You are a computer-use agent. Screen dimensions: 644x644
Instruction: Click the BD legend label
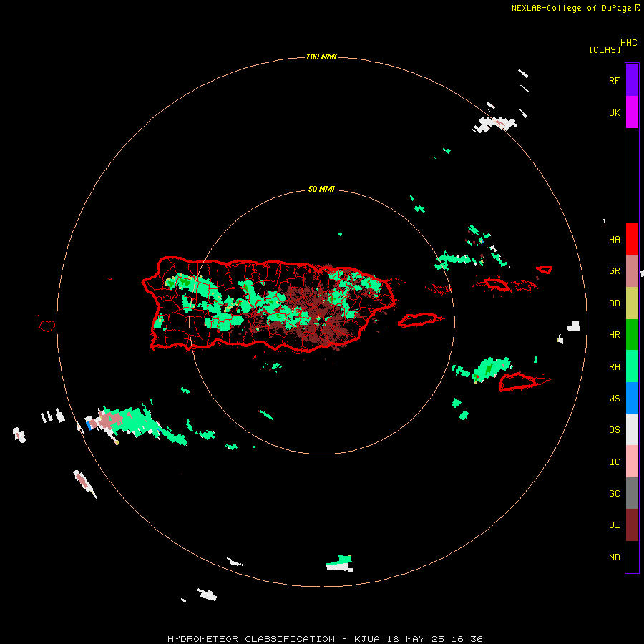tap(614, 303)
